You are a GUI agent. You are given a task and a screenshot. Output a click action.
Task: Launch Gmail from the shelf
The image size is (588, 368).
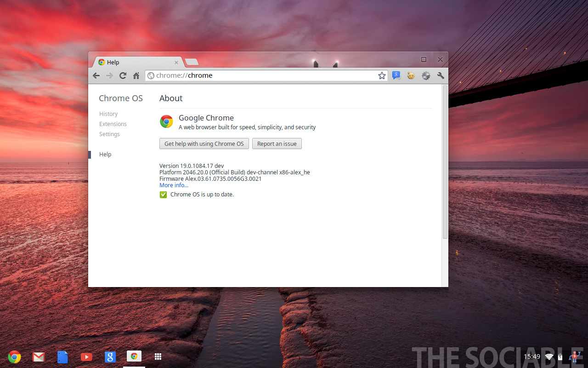click(x=39, y=357)
